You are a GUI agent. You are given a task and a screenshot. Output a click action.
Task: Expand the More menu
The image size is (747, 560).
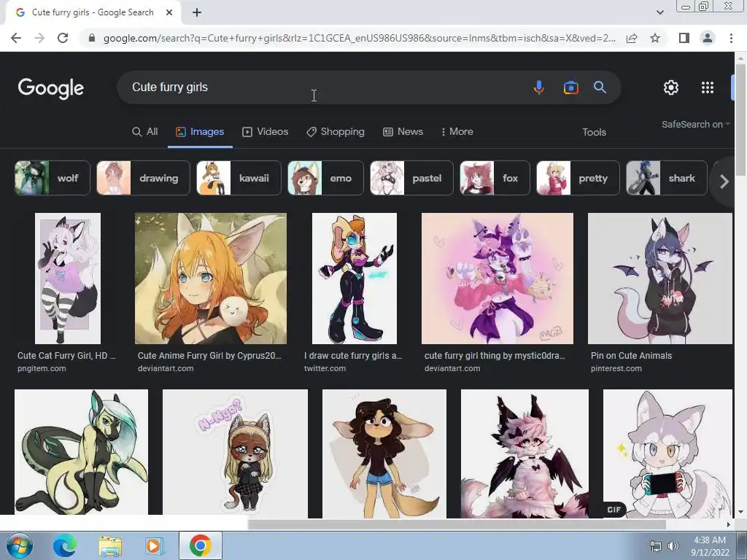[457, 132]
